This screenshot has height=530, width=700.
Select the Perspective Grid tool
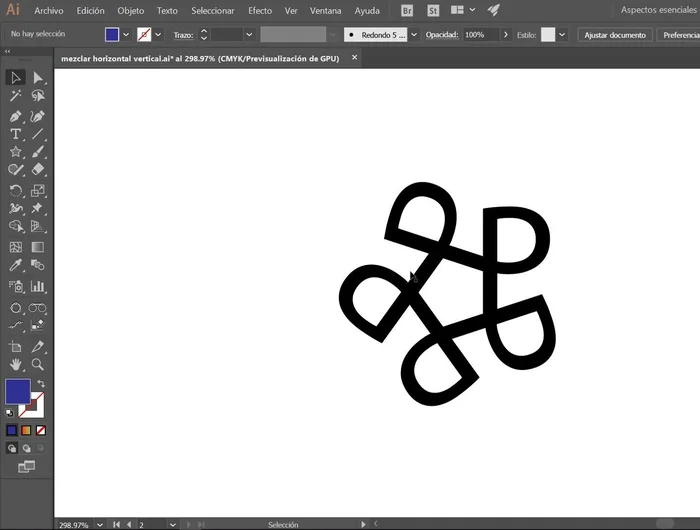pos(38,226)
